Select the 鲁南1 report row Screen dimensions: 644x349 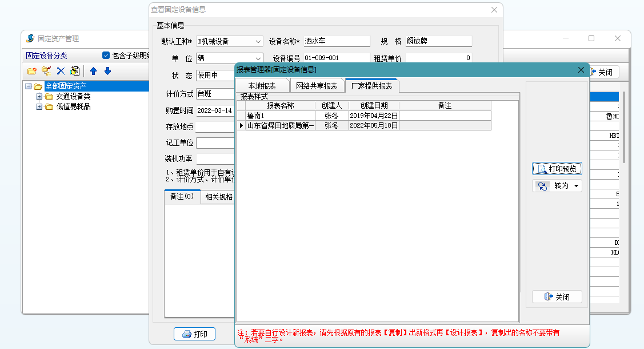[279, 116]
